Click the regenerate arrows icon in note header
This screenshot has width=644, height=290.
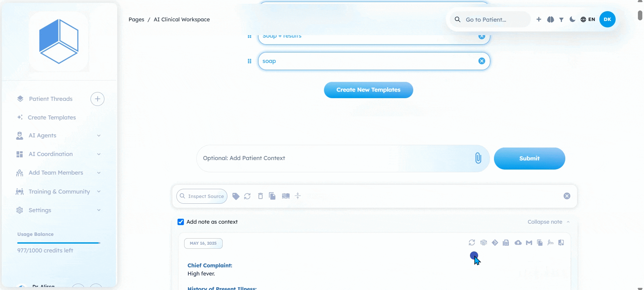coord(472,243)
